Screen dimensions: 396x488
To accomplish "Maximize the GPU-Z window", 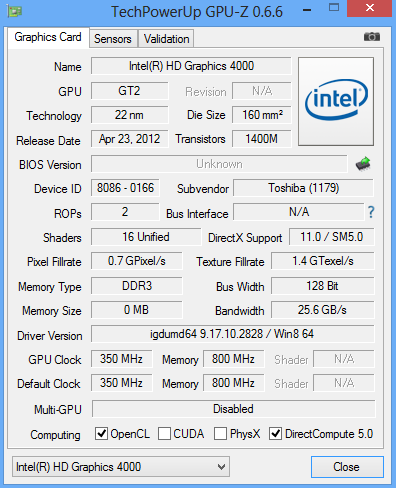I will click(x=334, y=8).
